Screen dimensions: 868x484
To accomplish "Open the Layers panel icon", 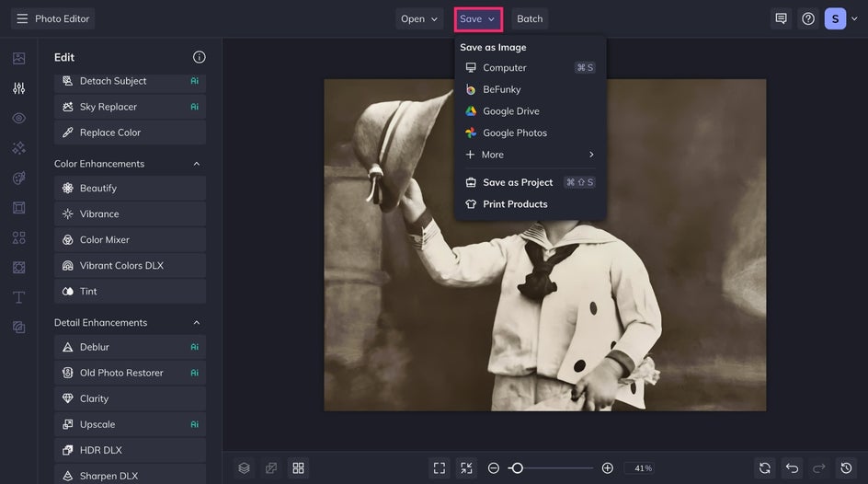I will (x=245, y=468).
